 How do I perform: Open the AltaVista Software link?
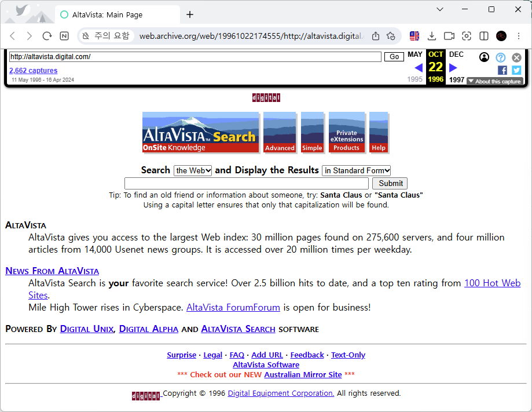(266, 365)
